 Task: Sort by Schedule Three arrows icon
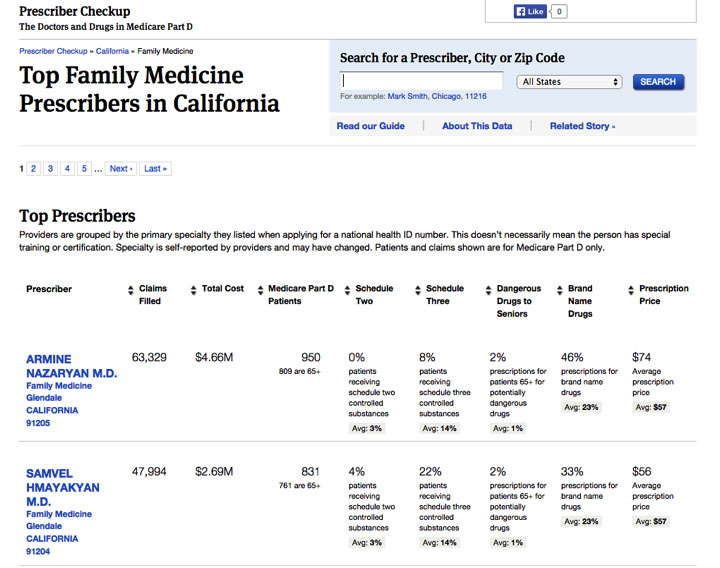(x=418, y=290)
